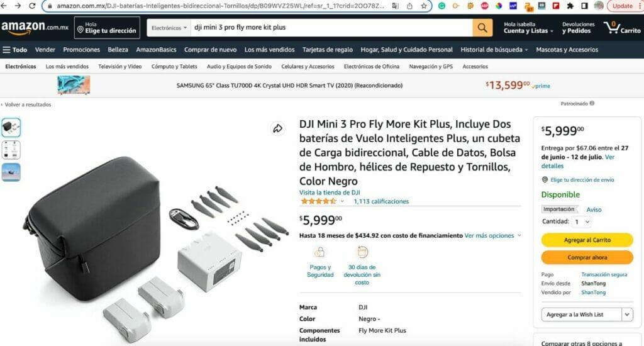
Task: Expand Ver más opciones financing chevron
Action: click(x=519, y=236)
